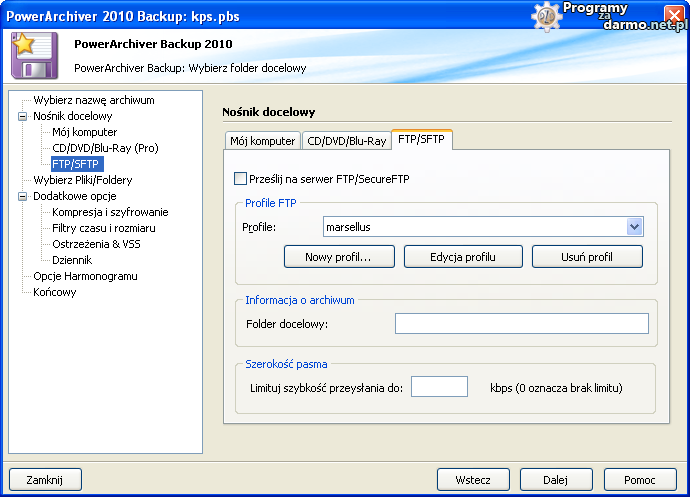Collapse the Dodatkowe opcje tree node
The width and height of the screenshot is (690, 497).
tap(22, 196)
